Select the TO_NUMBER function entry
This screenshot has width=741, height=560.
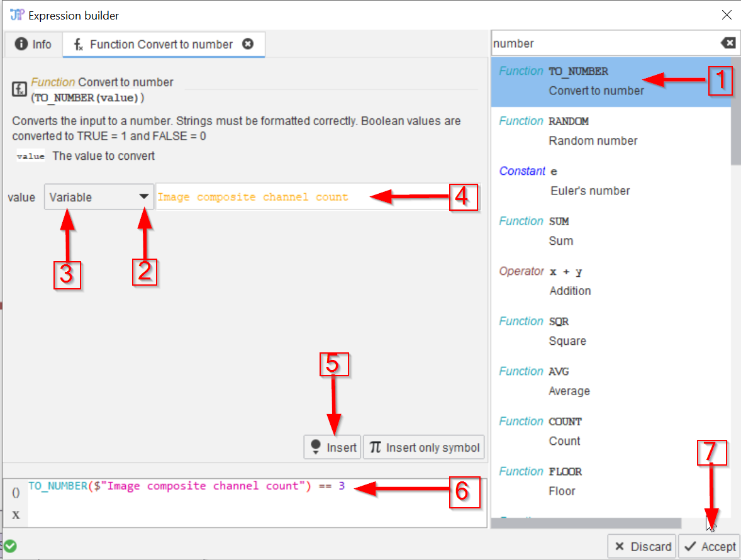[610, 81]
